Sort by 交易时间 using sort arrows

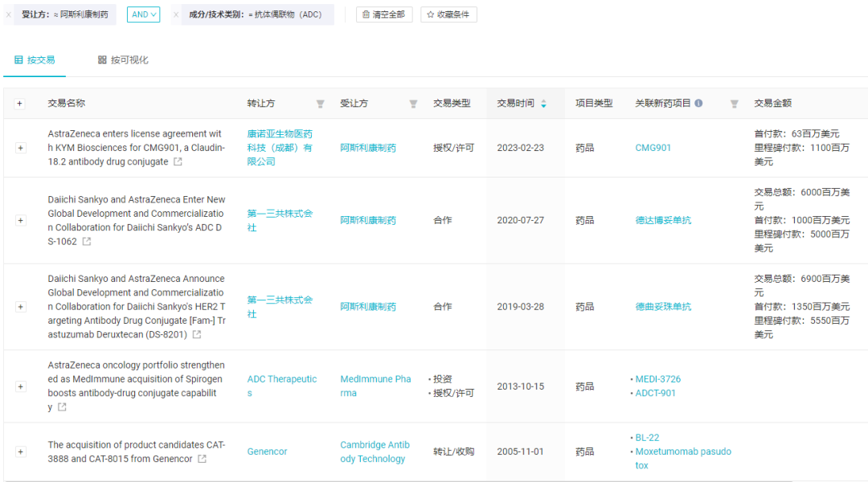click(x=543, y=104)
